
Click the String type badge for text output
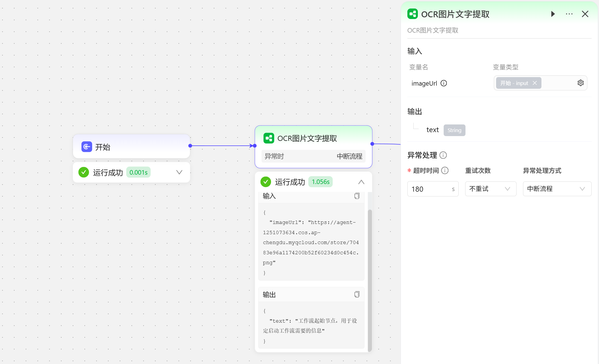pyautogui.click(x=454, y=130)
